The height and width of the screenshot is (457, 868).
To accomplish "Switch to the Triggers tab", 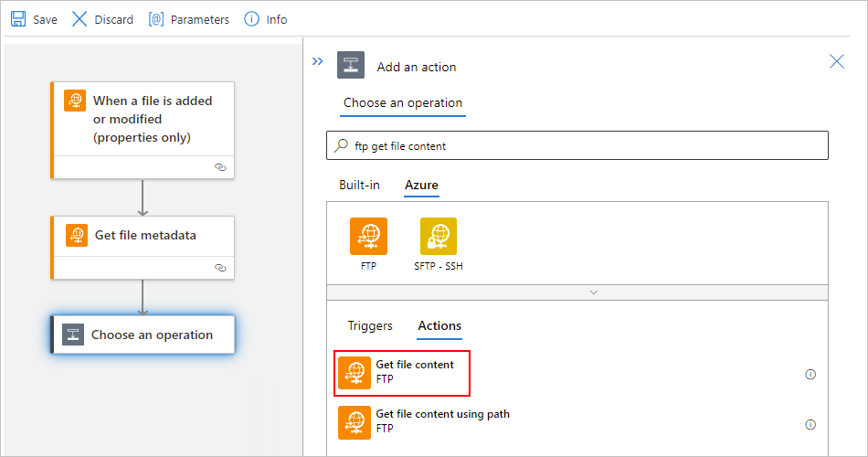I will (370, 325).
